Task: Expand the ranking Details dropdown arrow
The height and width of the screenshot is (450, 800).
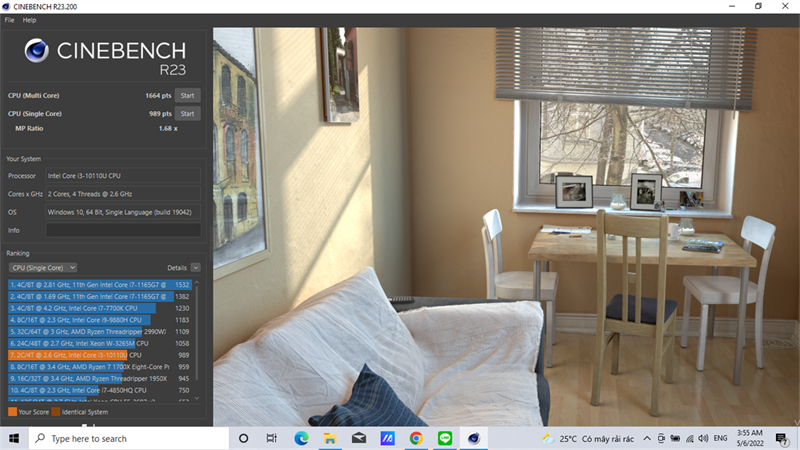Action: coord(195,267)
